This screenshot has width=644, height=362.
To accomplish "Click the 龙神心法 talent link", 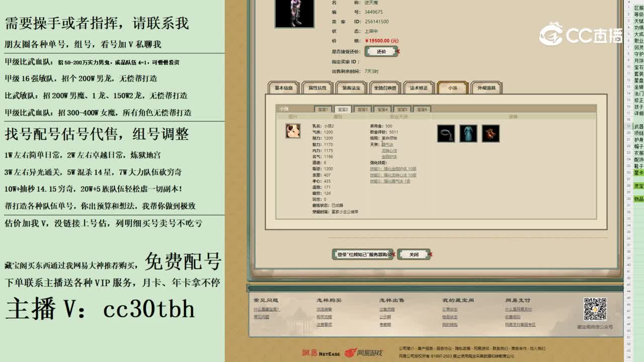I will (389, 150).
